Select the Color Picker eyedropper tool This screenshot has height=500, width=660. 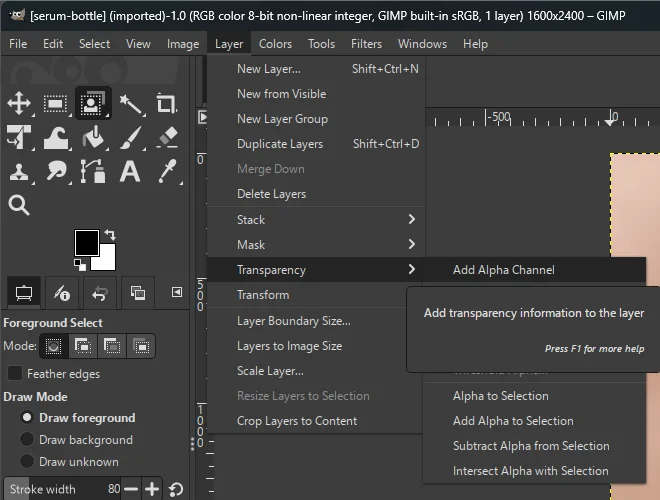pyautogui.click(x=168, y=172)
